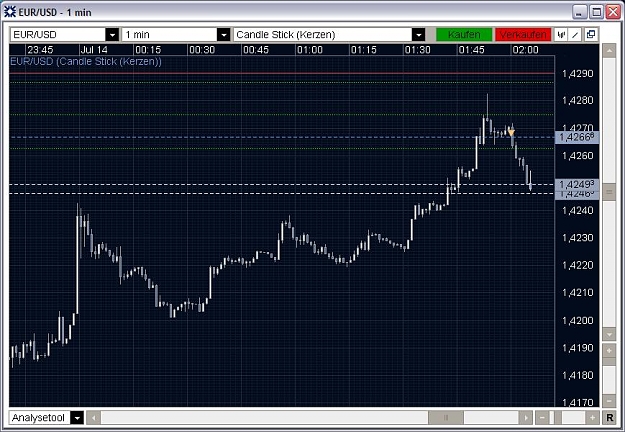The height and width of the screenshot is (432, 625).
Task: Click the 00:15 time axis label
Action: pyautogui.click(x=148, y=50)
